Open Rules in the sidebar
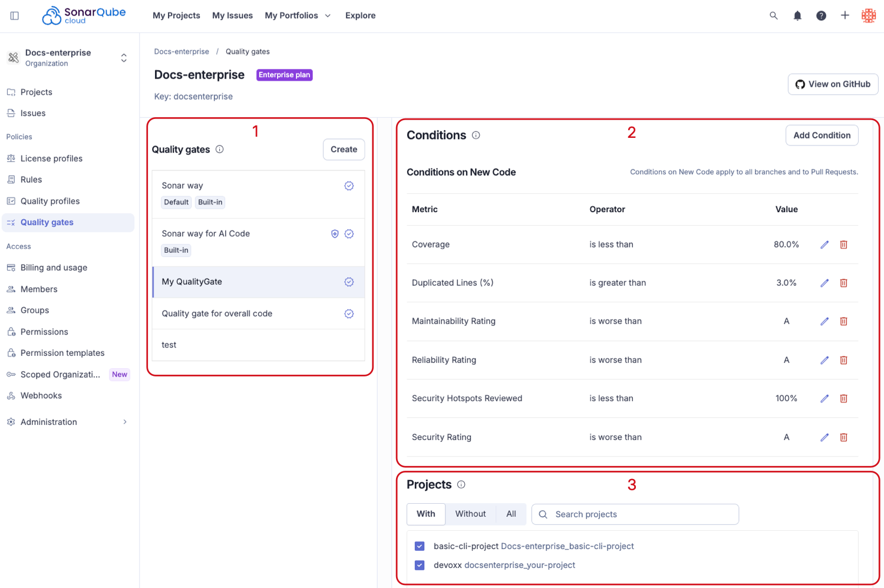This screenshot has width=884, height=588. 67,180
